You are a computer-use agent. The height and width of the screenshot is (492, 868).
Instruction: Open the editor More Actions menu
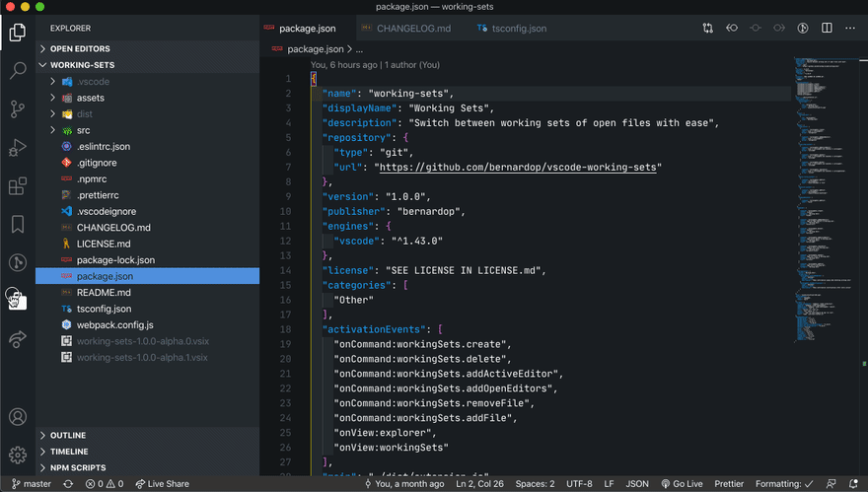tap(850, 29)
